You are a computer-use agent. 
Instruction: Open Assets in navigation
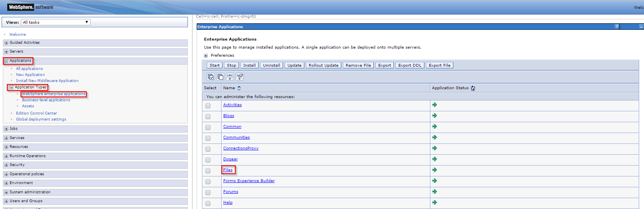tap(28, 106)
